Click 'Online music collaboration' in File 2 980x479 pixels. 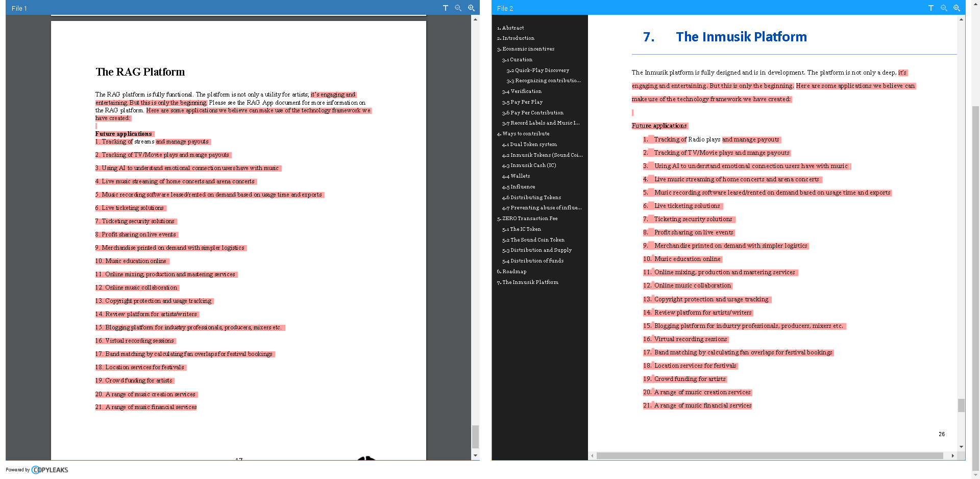(x=693, y=285)
